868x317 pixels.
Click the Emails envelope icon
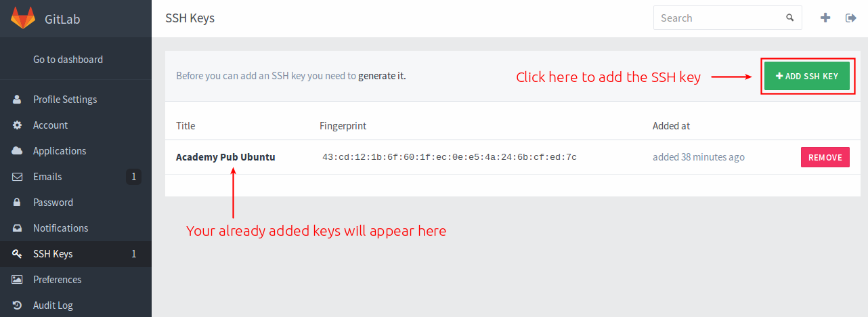click(18, 177)
